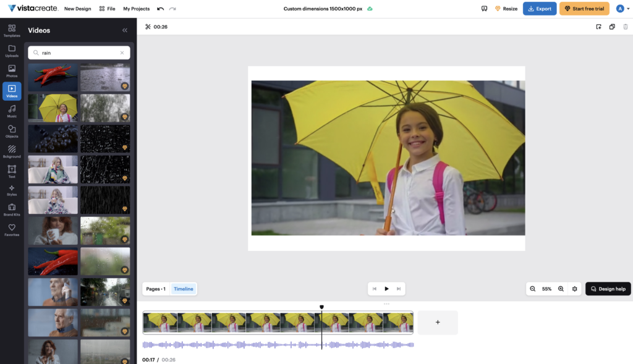Image resolution: width=633 pixels, height=364 pixels.
Task: Click the Export button
Action: click(x=539, y=9)
